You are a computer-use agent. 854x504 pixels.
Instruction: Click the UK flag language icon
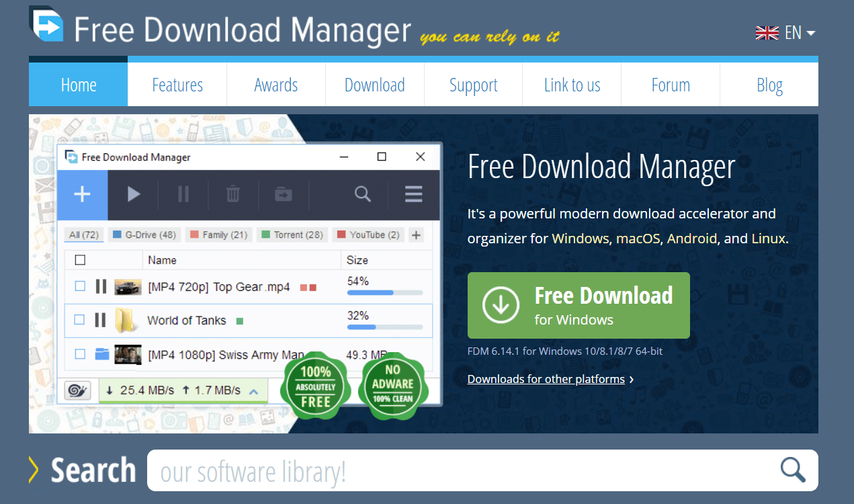[x=767, y=32]
